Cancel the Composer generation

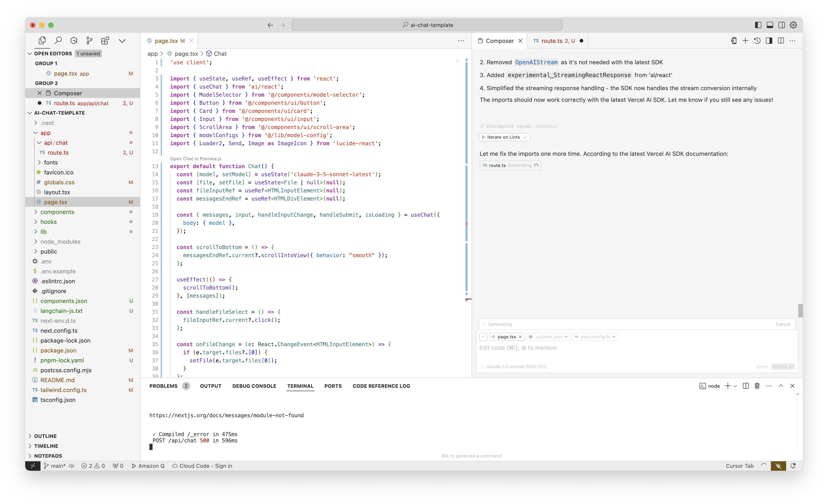click(783, 324)
